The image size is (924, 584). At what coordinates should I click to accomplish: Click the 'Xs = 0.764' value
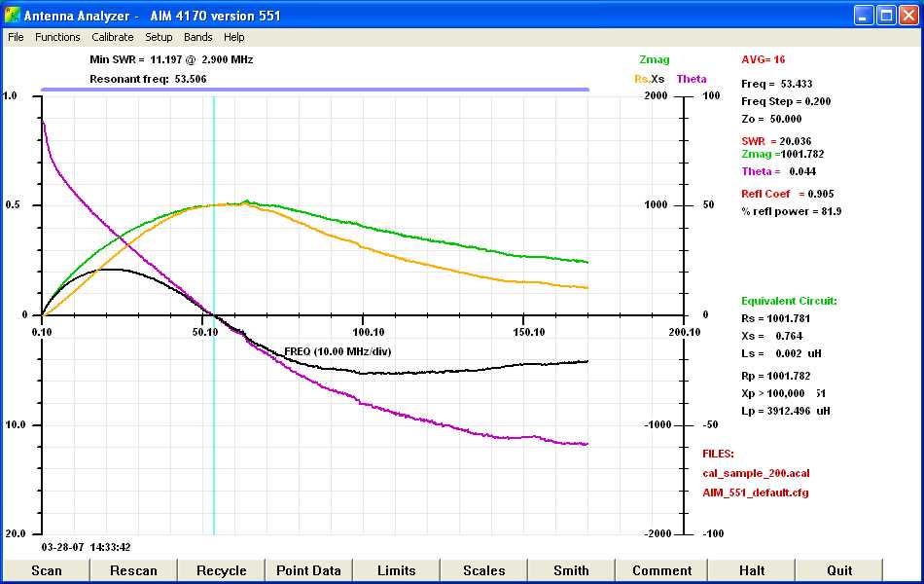(772, 336)
